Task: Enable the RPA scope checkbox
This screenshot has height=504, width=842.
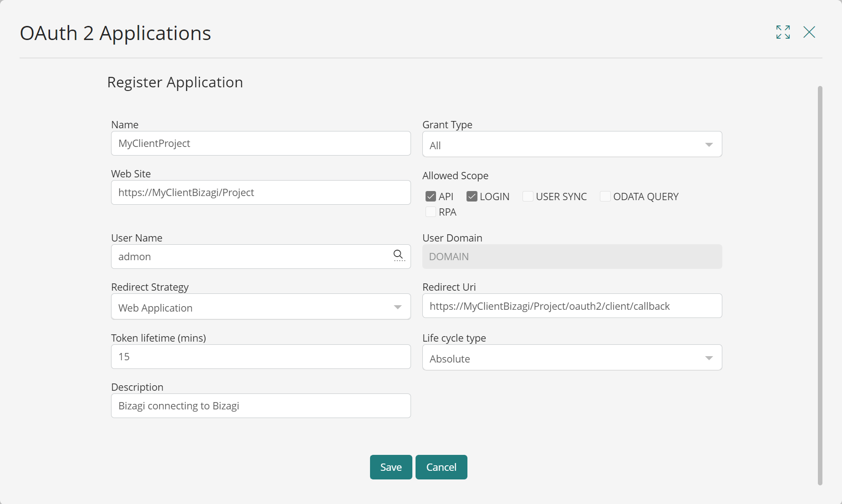Action: (431, 212)
